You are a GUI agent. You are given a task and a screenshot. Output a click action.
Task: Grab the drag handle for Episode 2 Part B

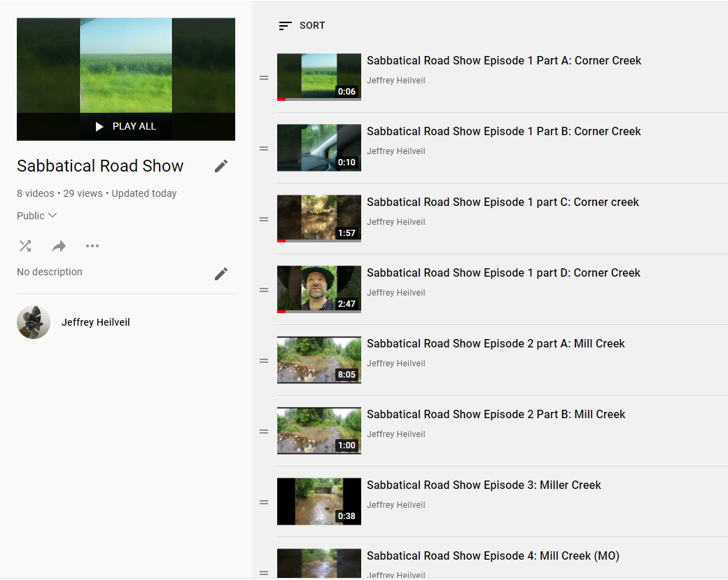coord(264,431)
